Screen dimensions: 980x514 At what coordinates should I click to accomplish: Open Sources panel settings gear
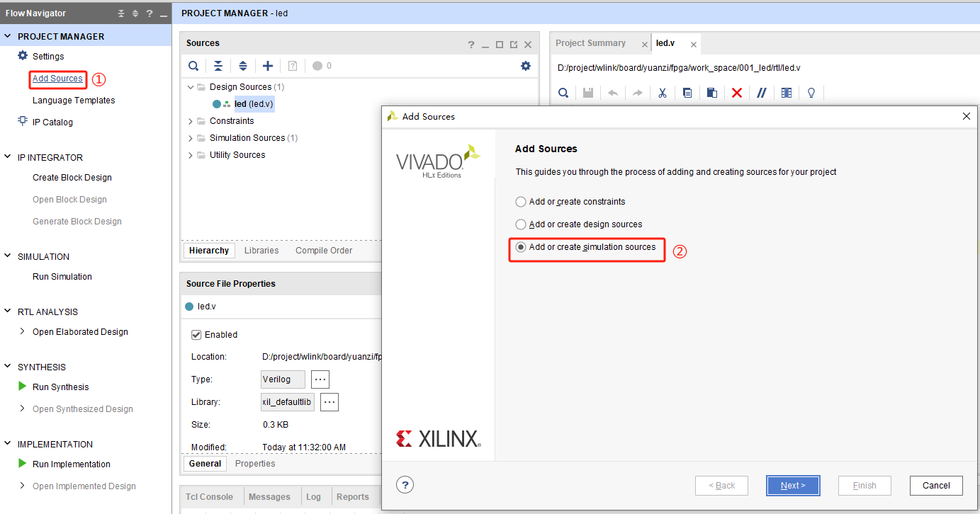point(525,66)
